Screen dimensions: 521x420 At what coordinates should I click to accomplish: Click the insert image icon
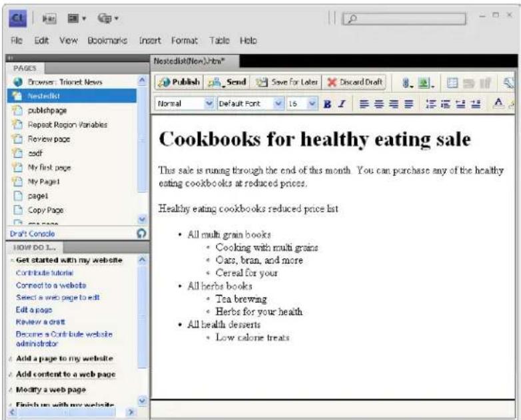click(x=426, y=83)
